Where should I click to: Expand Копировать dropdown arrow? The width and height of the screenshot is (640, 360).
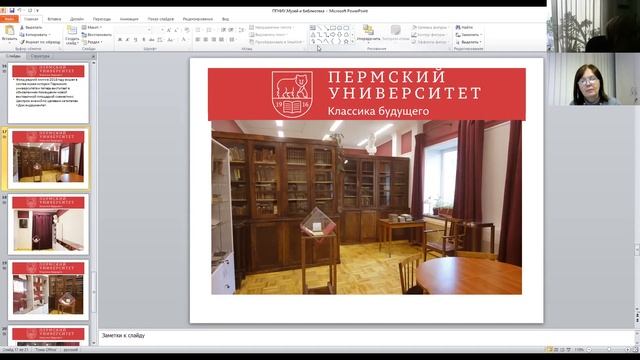pyautogui.click(x=49, y=35)
